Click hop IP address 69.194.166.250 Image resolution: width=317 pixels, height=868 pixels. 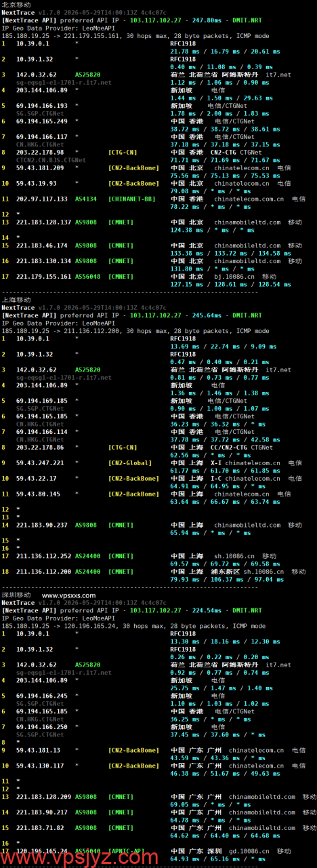[x=42, y=727]
